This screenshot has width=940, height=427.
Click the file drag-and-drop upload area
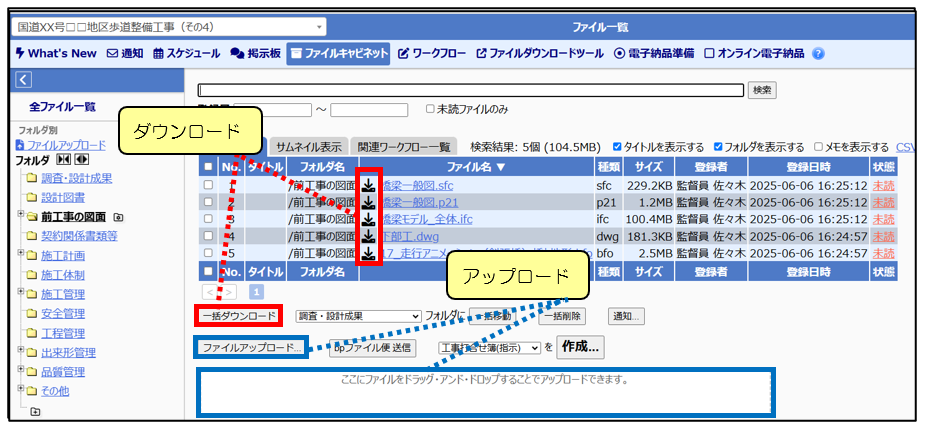[x=484, y=391]
